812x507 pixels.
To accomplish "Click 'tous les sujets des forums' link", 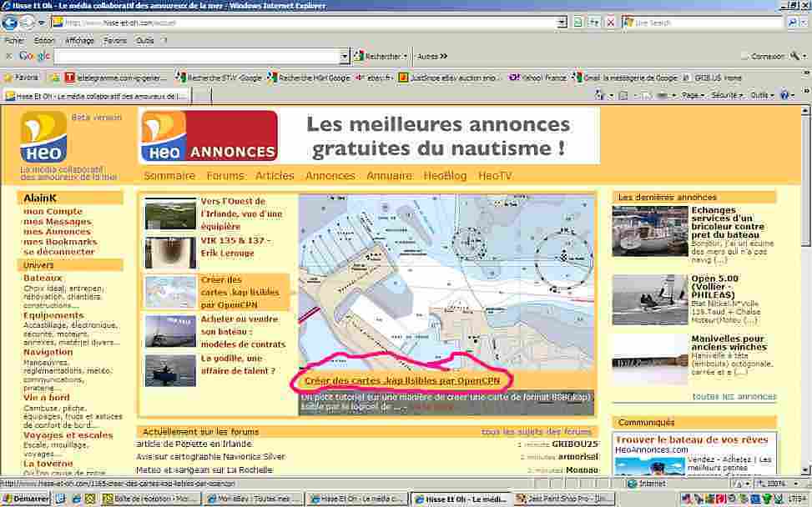I will [x=536, y=431].
